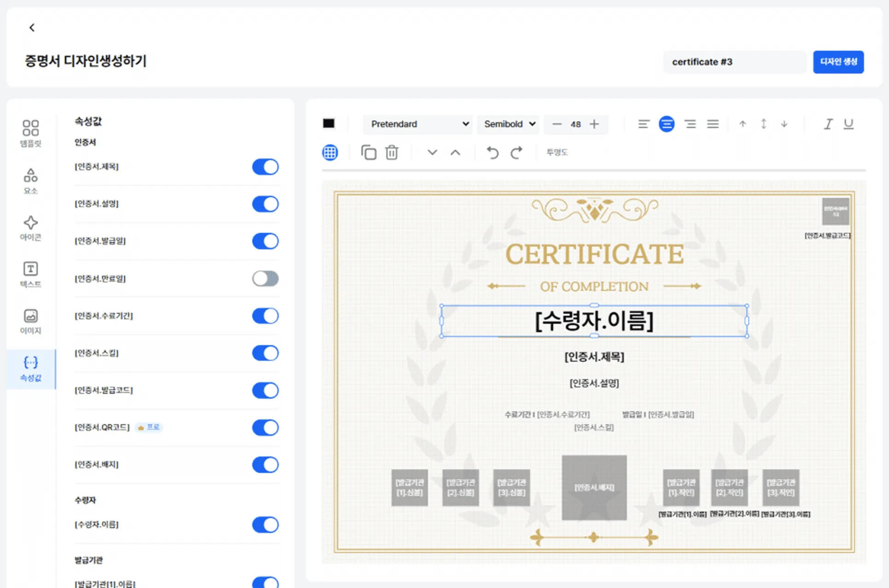Image resolution: width=889 pixels, height=588 pixels.
Task: Toggle [인증서.QR코드] attribute switch
Action: click(266, 427)
